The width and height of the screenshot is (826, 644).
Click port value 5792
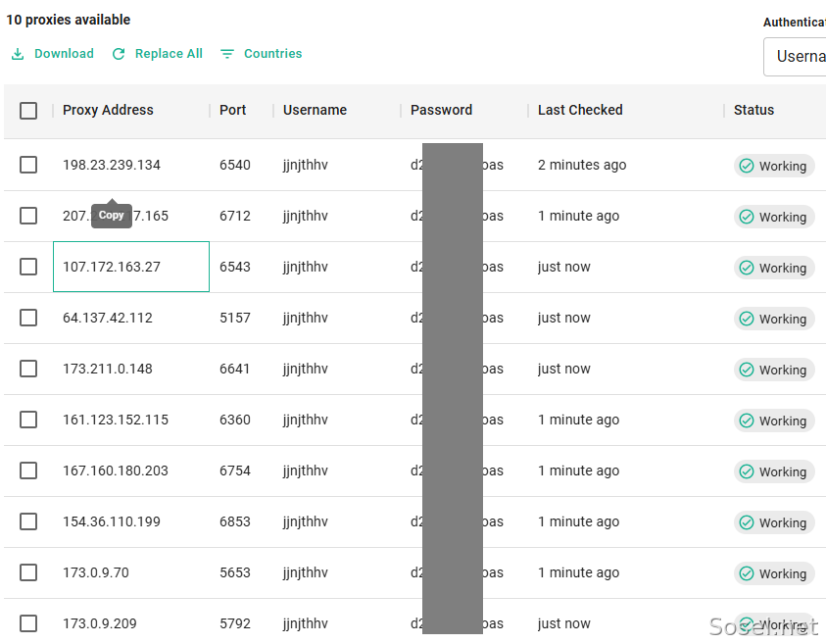pyautogui.click(x=235, y=624)
